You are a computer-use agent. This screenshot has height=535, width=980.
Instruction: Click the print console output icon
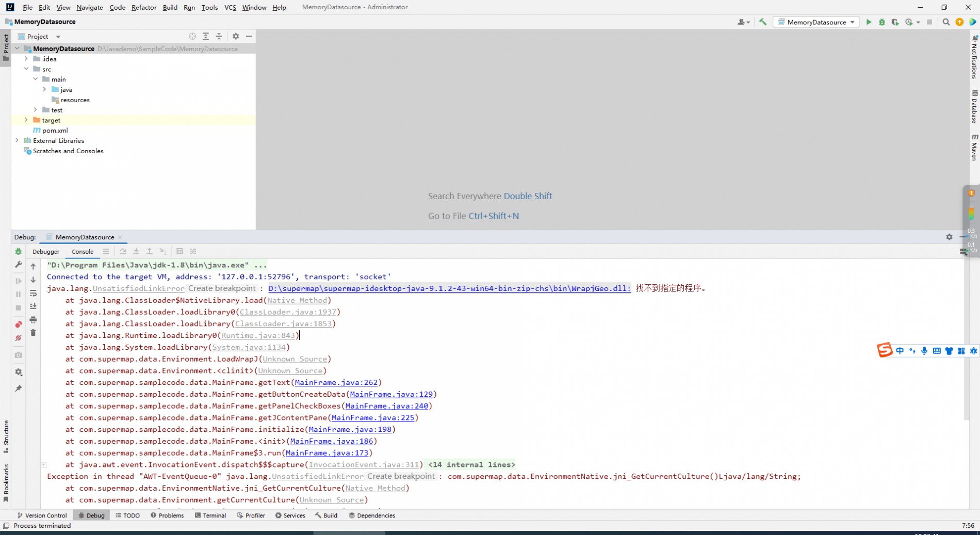[33, 320]
